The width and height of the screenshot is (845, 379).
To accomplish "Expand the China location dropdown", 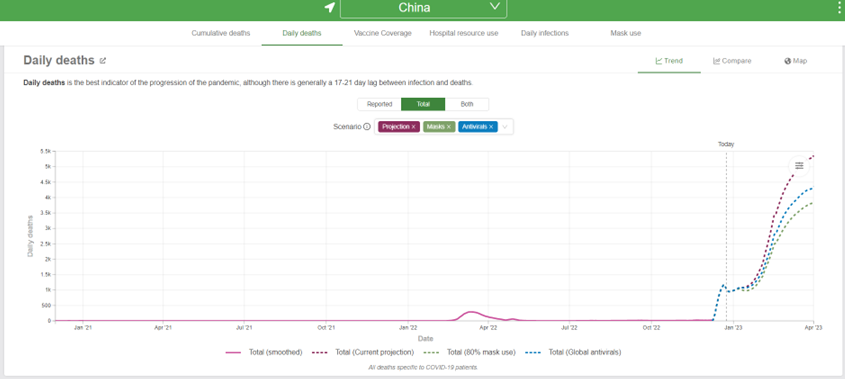I will [x=424, y=8].
